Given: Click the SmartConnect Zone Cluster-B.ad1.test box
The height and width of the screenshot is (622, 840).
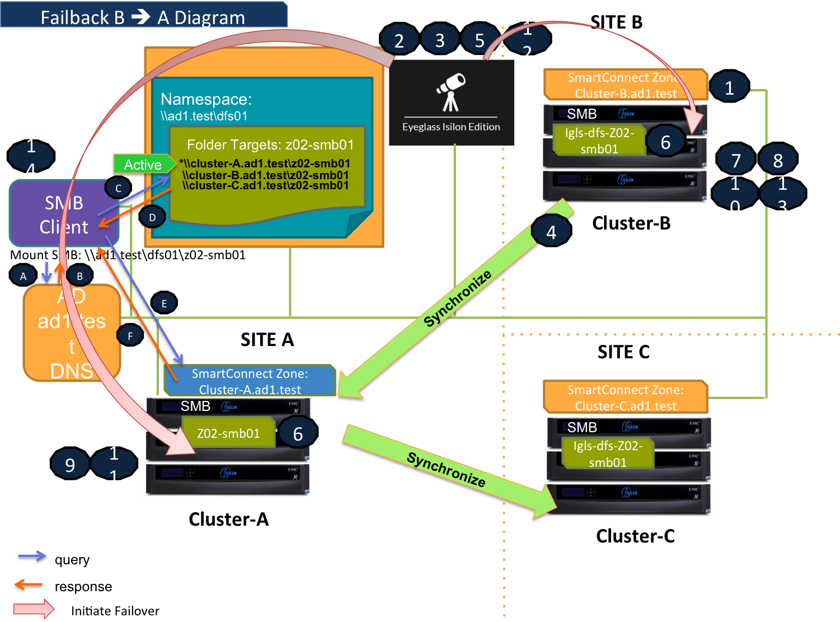Looking at the screenshot, I should [626, 85].
